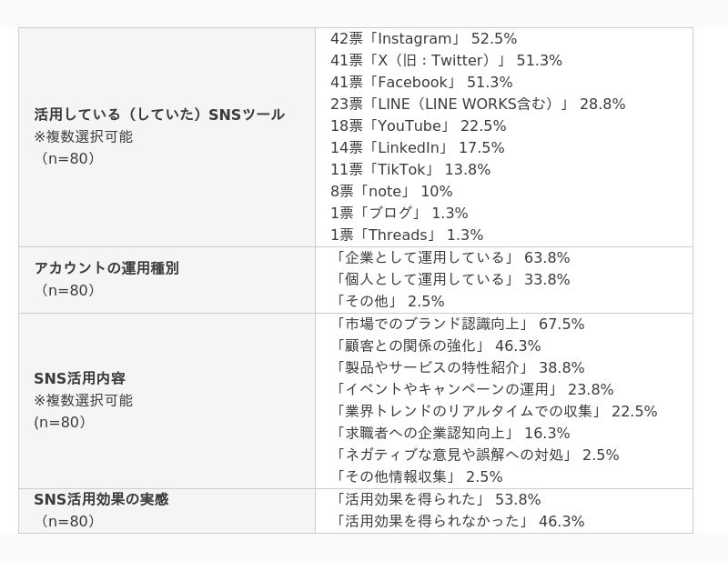
Task: Click the Instagram 52.5% result line
Action: coord(423,38)
